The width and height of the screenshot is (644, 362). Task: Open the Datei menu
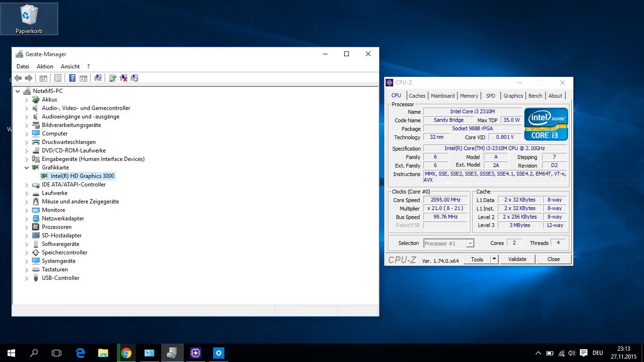pos(23,67)
